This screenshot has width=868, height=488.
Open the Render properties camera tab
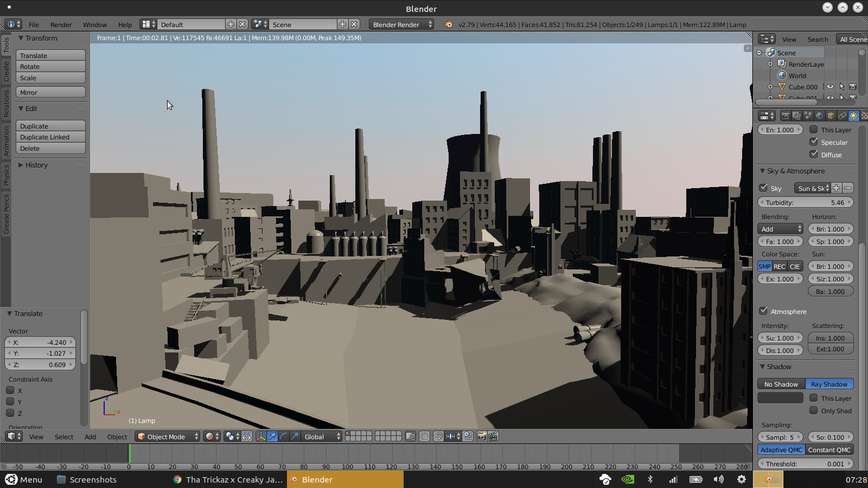[785, 115]
